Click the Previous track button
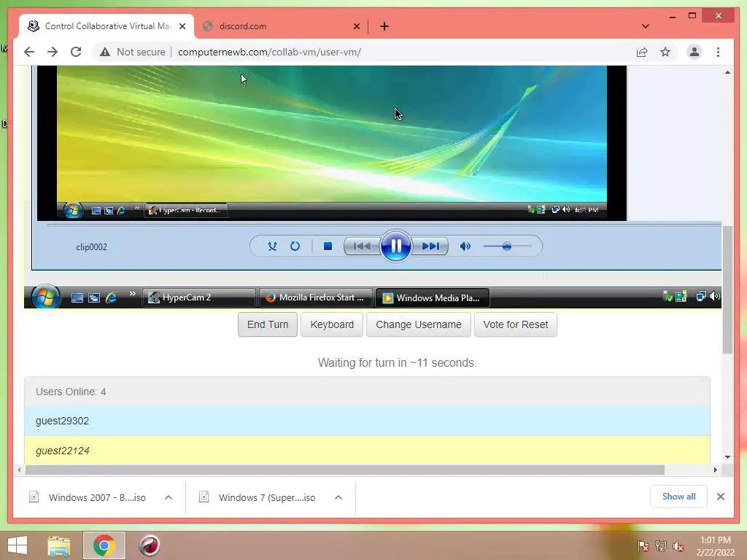This screenshot has height=560, width=747. (362, 246)
